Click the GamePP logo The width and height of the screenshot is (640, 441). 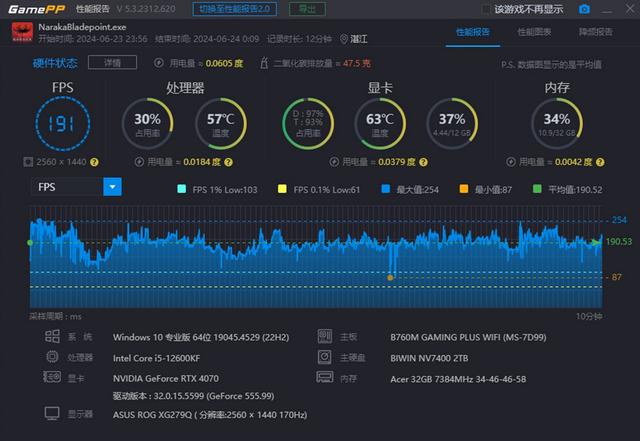(x=37, y=9)
